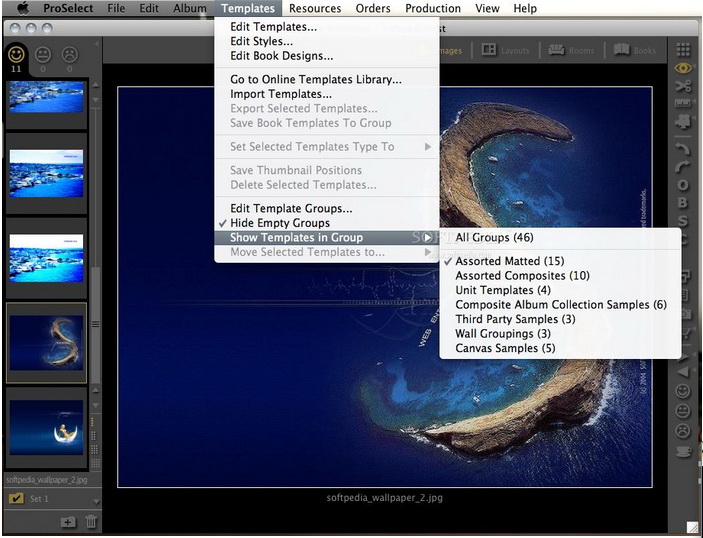Select All Groups (46) in submenu
703x538 pixels.
[x=495, y=238]
